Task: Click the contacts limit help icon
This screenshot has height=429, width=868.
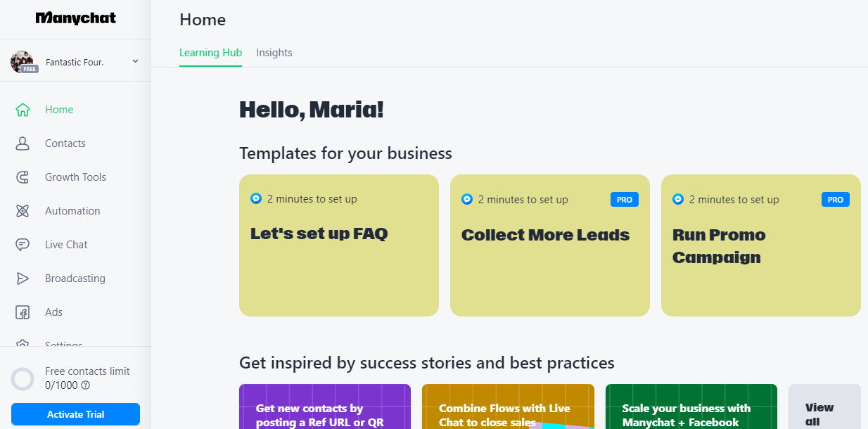Action: click(86, 385)
